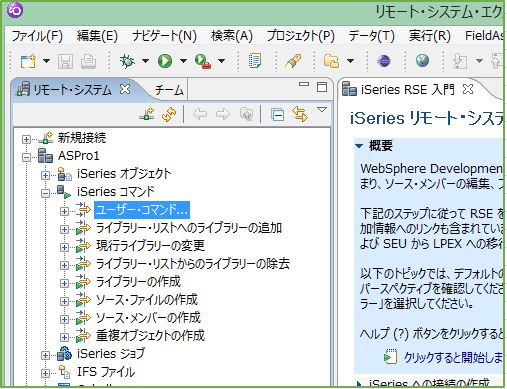Screen dimensions: 507x389
Task: Open 検索(A) menu
Action: click(232, 36)
